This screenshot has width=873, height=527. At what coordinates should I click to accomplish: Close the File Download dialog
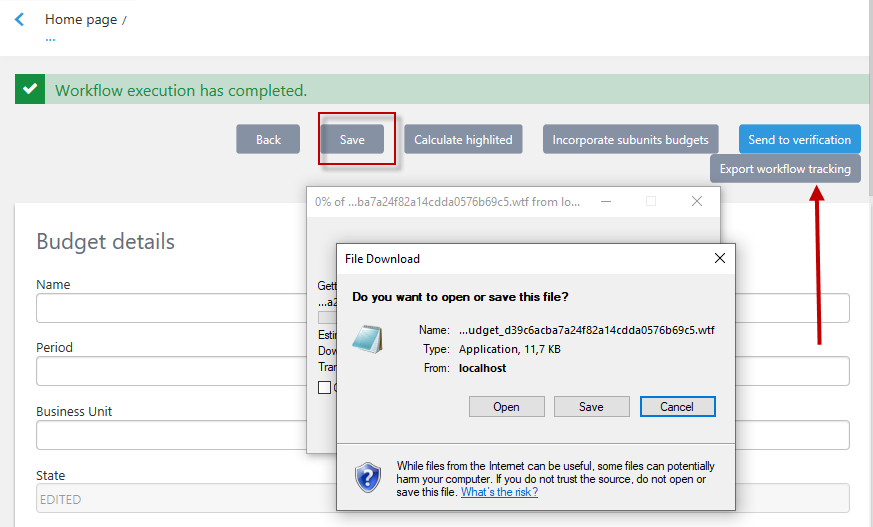click(720, 258)
